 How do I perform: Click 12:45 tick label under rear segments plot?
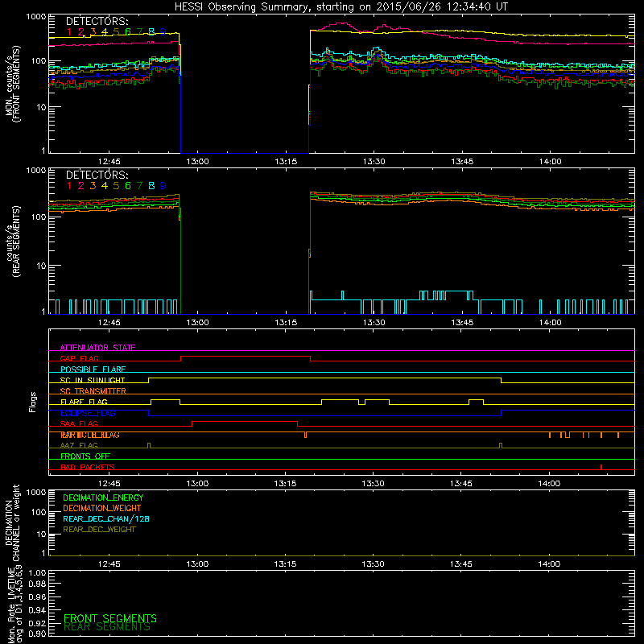[109, 323]
